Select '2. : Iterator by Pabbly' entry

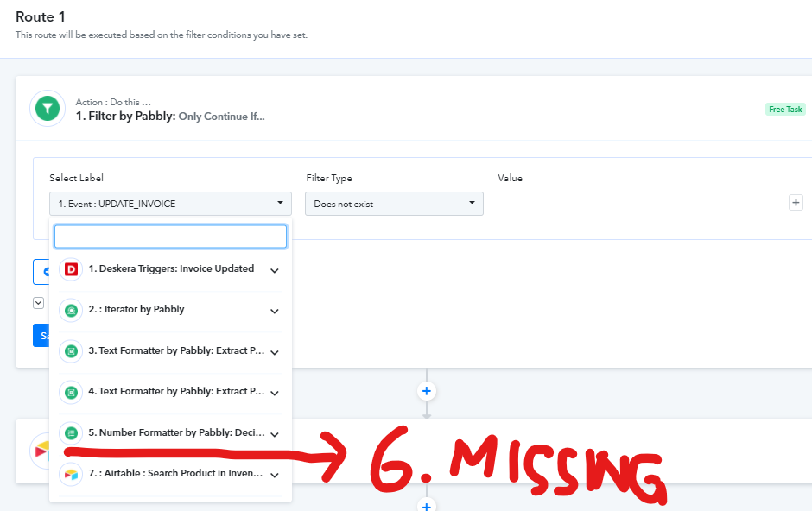[170, 311]
